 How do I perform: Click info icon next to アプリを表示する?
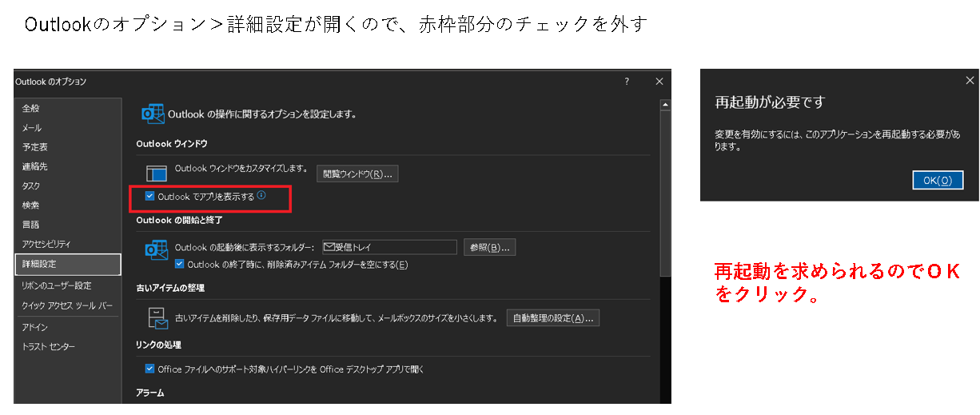pos(261,195)
